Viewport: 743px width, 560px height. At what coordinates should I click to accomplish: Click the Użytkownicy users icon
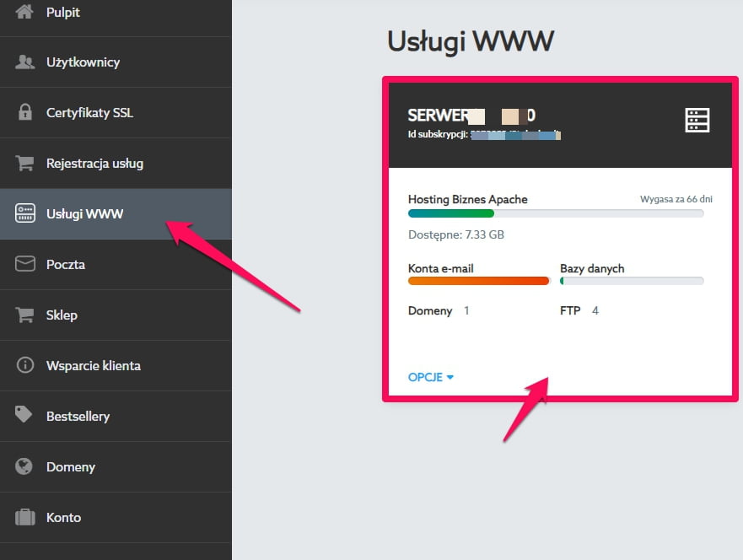point(24,62)
